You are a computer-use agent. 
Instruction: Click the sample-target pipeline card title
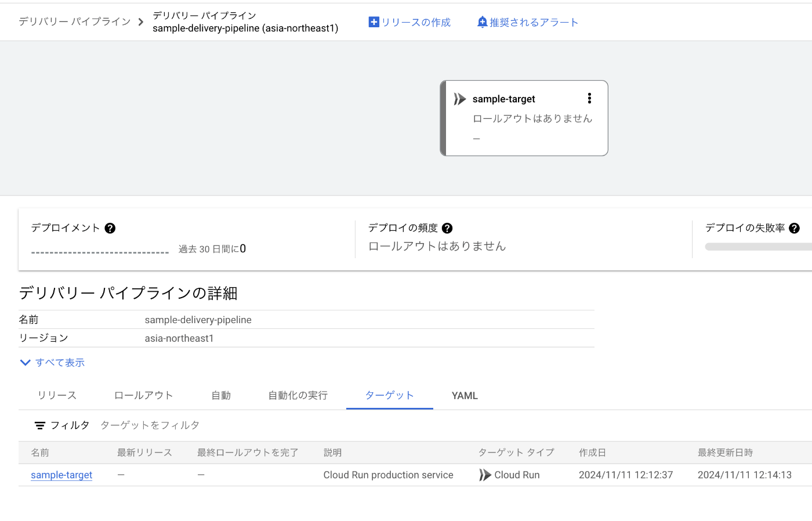[x=503, y=99]
